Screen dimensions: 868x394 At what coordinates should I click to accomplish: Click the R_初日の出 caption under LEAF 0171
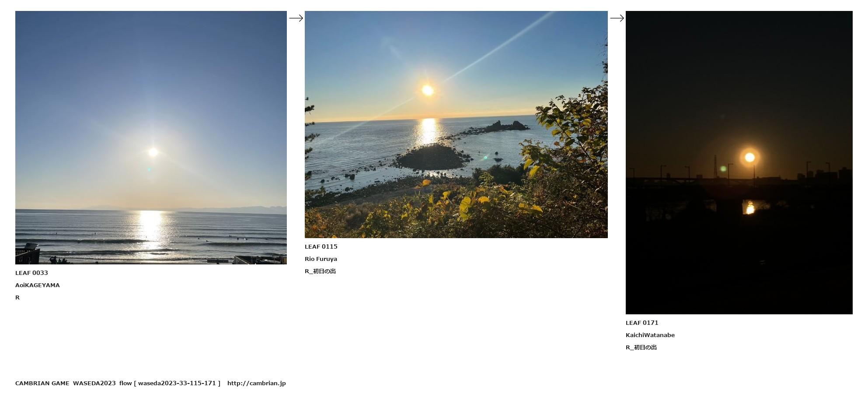[x=641, y=347]
